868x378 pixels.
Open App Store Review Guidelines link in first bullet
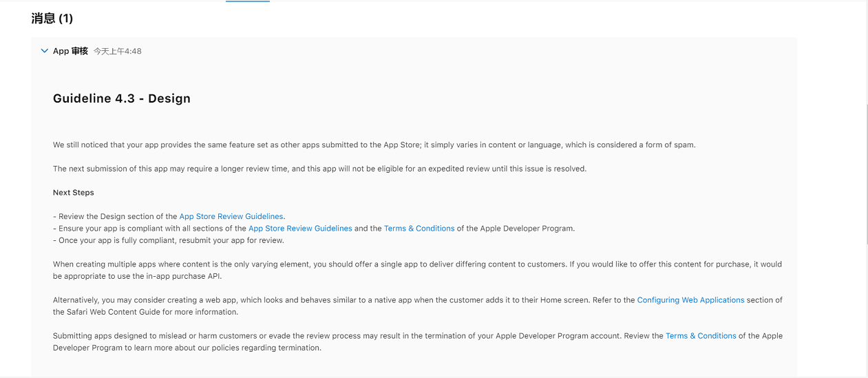(231, 216)
